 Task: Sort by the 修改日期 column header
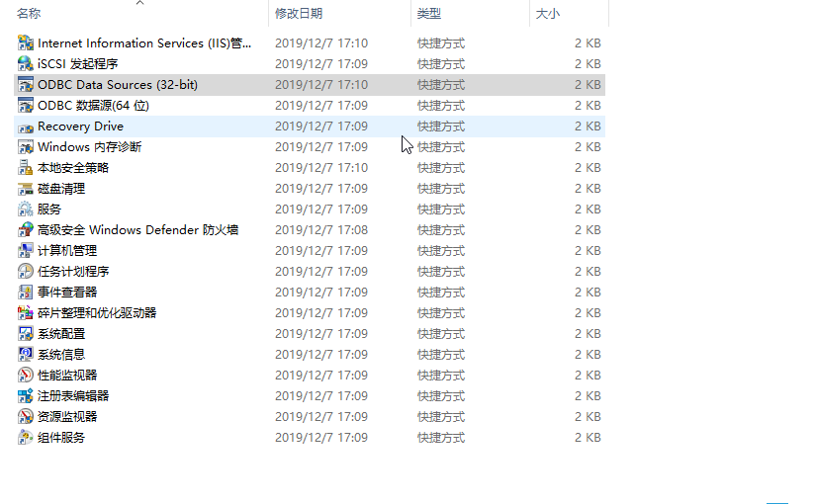(299, 14)
